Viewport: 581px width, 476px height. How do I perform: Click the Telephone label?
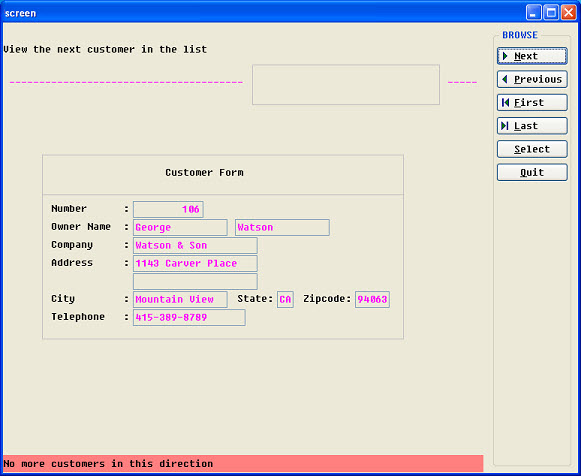pyautogui.click(x=78, y=317)
